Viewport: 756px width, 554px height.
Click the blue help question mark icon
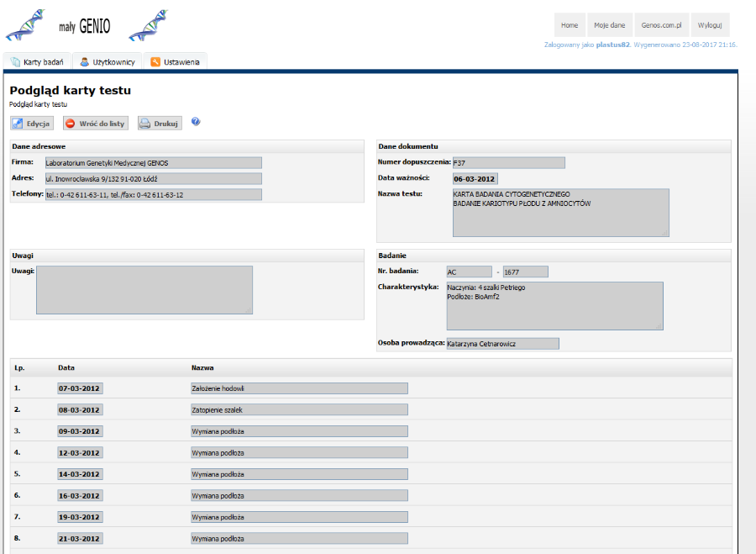click(196, 122)
